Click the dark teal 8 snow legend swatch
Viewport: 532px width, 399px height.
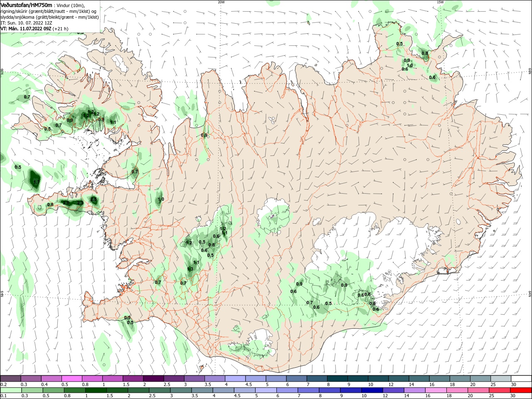(x=337, y=379)
